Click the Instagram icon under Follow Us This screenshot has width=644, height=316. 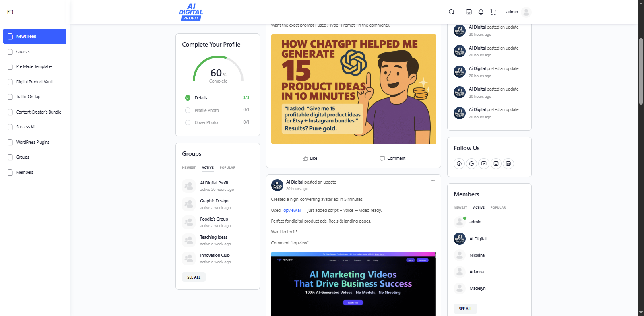pyautogui.click(x=496, y=164)
